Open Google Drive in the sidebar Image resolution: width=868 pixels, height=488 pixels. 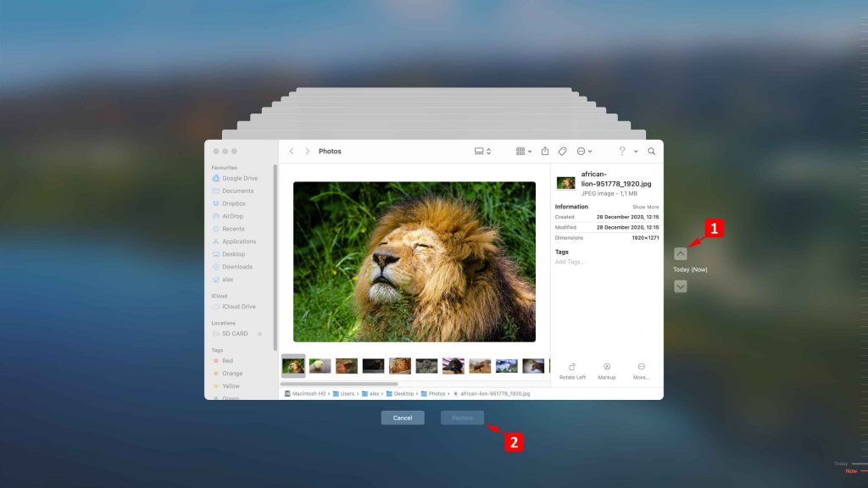(x=236, y=178)
